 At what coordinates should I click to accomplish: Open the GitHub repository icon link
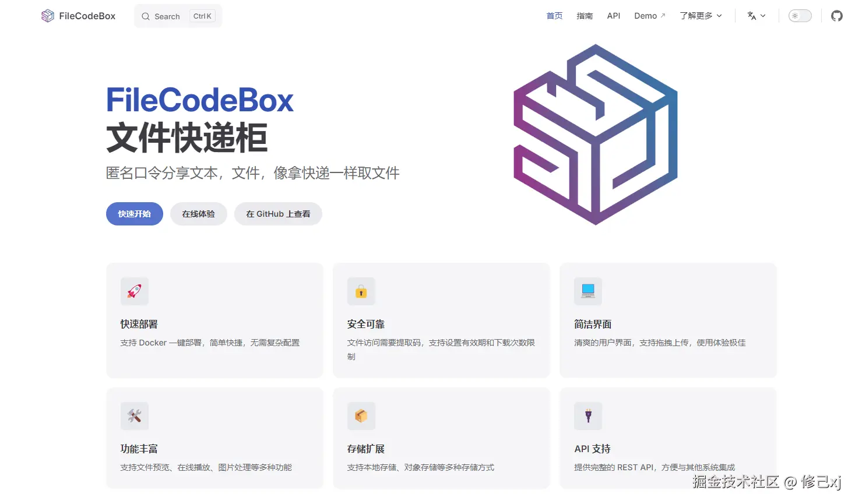coord(837,16)
